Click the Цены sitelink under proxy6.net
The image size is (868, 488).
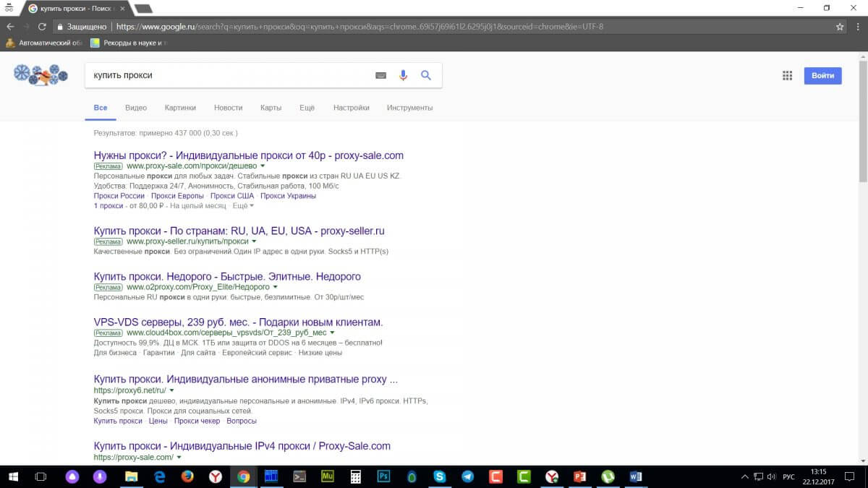pos(158,421)
